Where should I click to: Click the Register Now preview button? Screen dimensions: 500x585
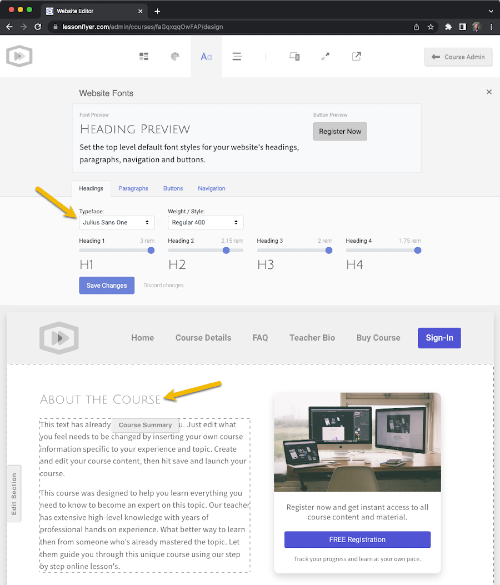coord(340,131)
